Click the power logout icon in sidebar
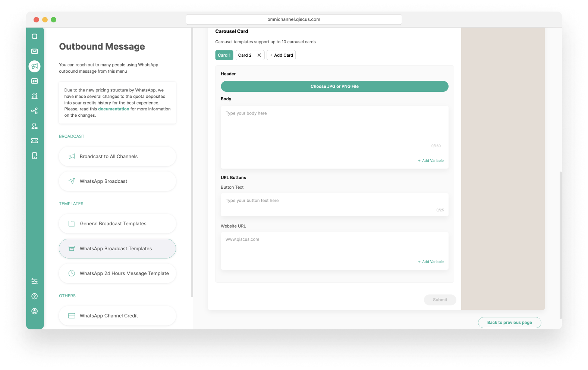588x370 pixels. (x=34, y=311)
